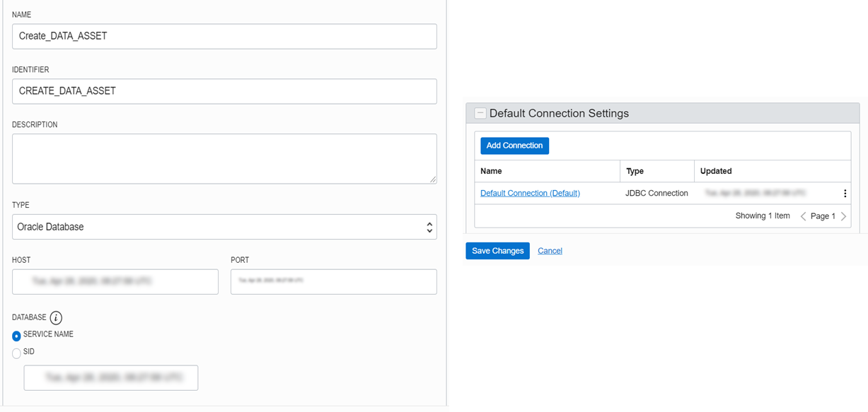This screenshot has width=868, height=412.
Task: Click the Add Connection button
Action: (x=514, y=146)
